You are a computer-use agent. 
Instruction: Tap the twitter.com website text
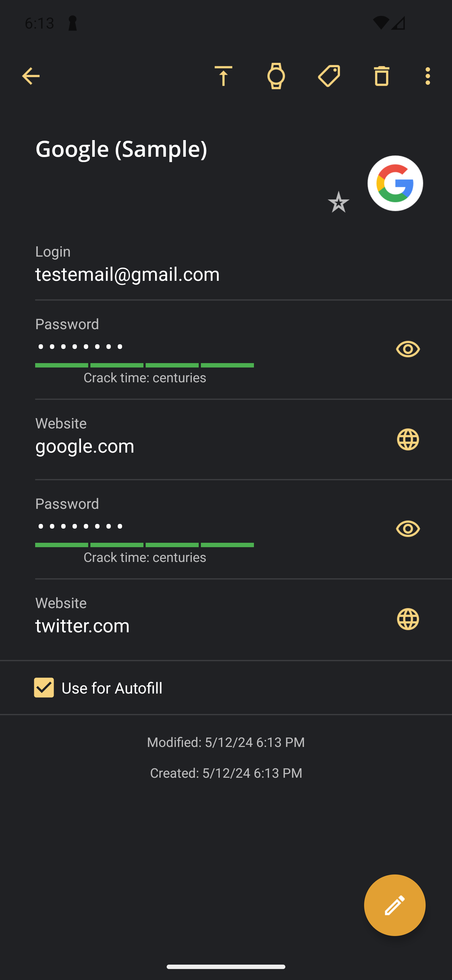[x=83, y=626]
